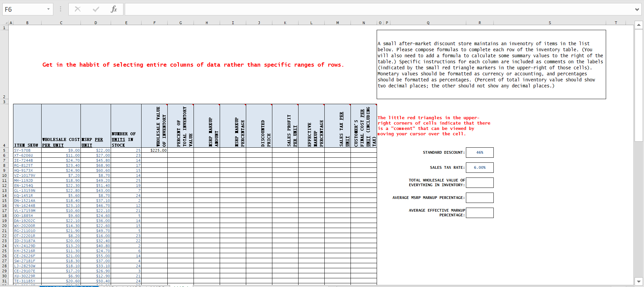Click the vertical scrollbar down arrow
644x287 pixels.
pos(639,281)
